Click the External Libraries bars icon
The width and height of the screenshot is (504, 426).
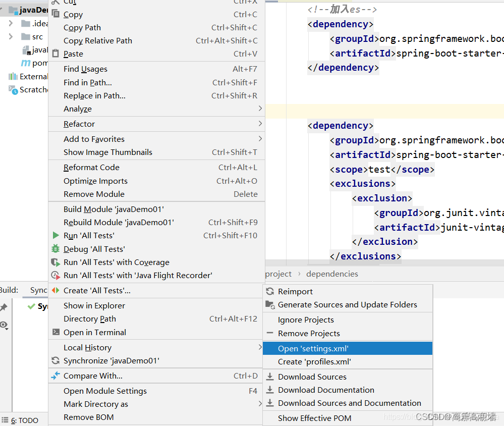point(13,76)
